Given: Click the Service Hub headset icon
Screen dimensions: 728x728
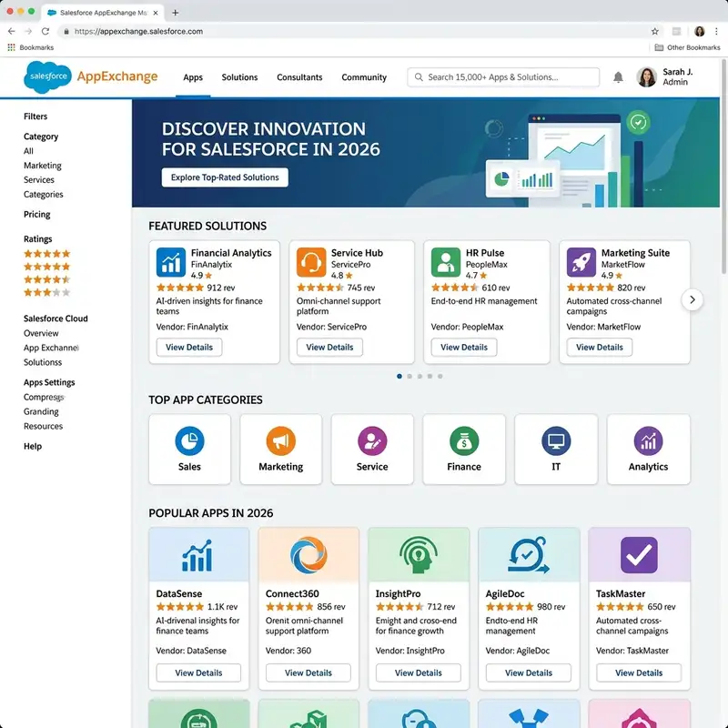Looking at the screenshot, I should 311,262.
